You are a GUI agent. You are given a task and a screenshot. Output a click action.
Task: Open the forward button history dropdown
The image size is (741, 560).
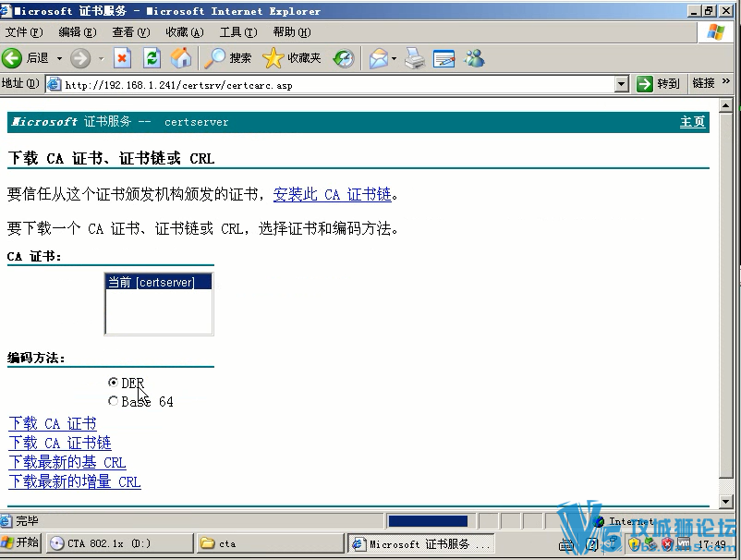(x=101, y=58)
